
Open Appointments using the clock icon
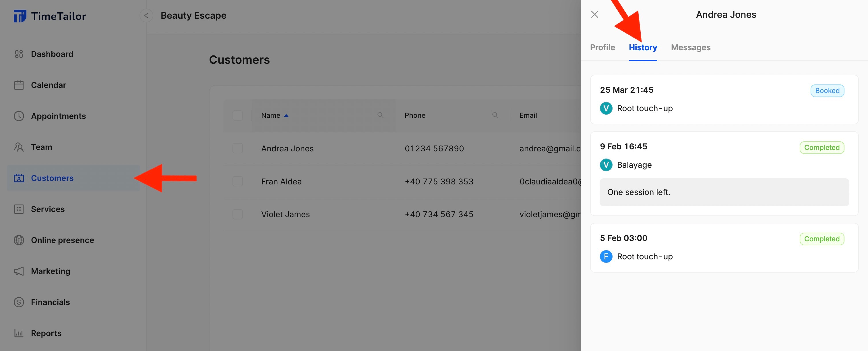[19, 116]
